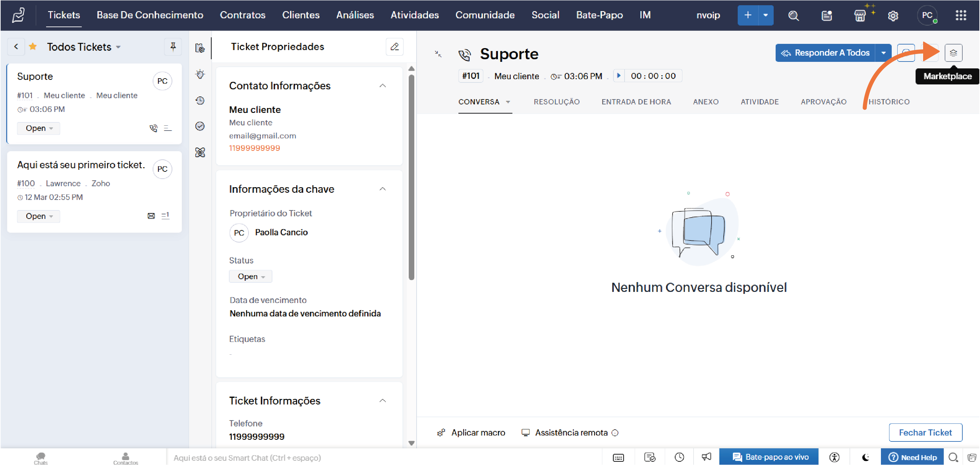The height and width of the screenshot is (465, 980).
Task: Click the Fechar Ticket button
Action: pos(925,433)
